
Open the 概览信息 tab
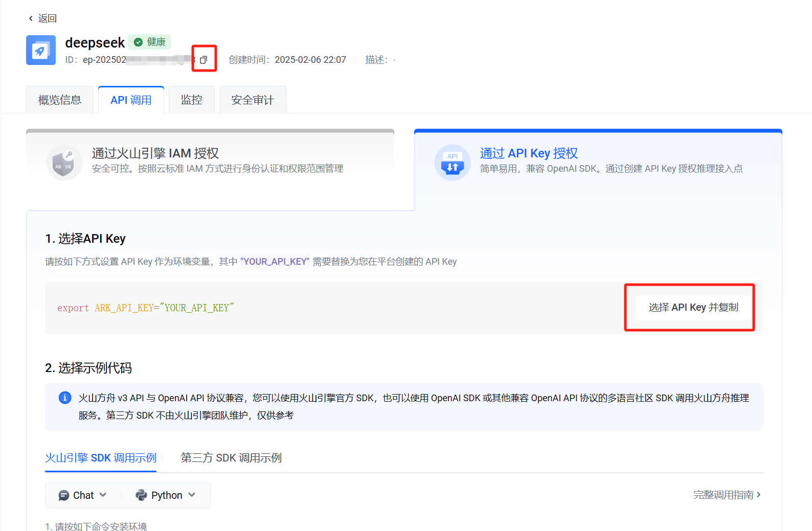(x=60, y=100)
